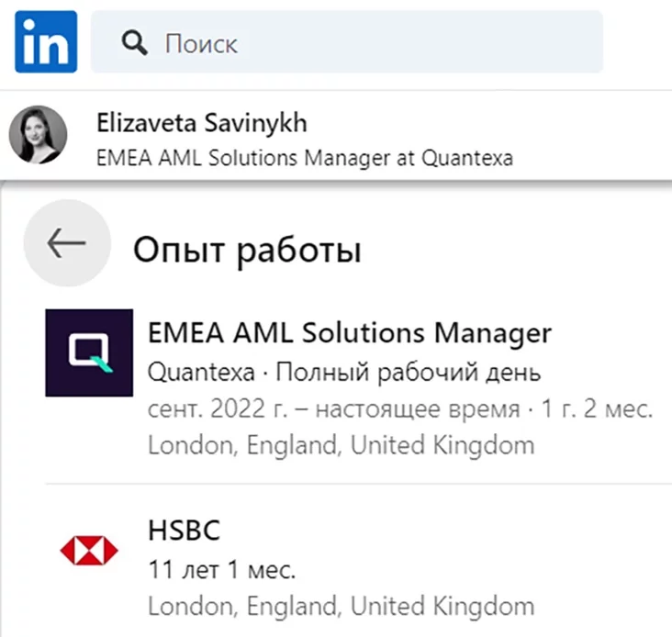This screenshot has height=637, width=672.
Task: Focus the Поиск search field
Action: coord(367,42)
